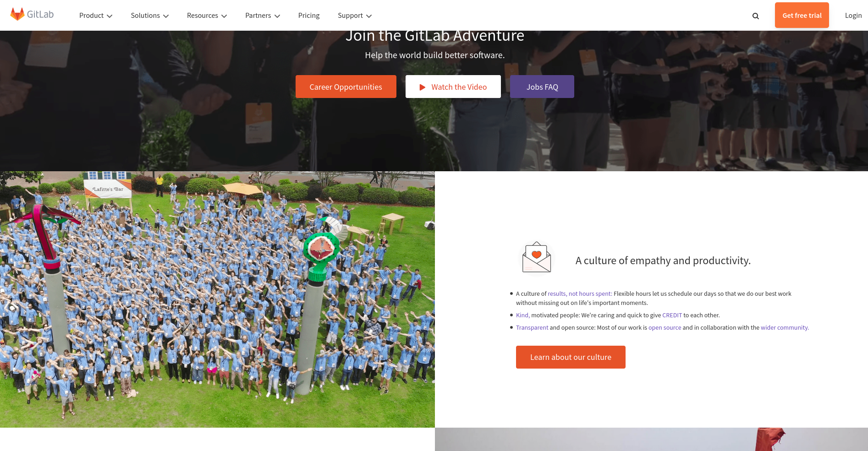Click 'Join the GitLab Adventure' heading

[435, 36]
